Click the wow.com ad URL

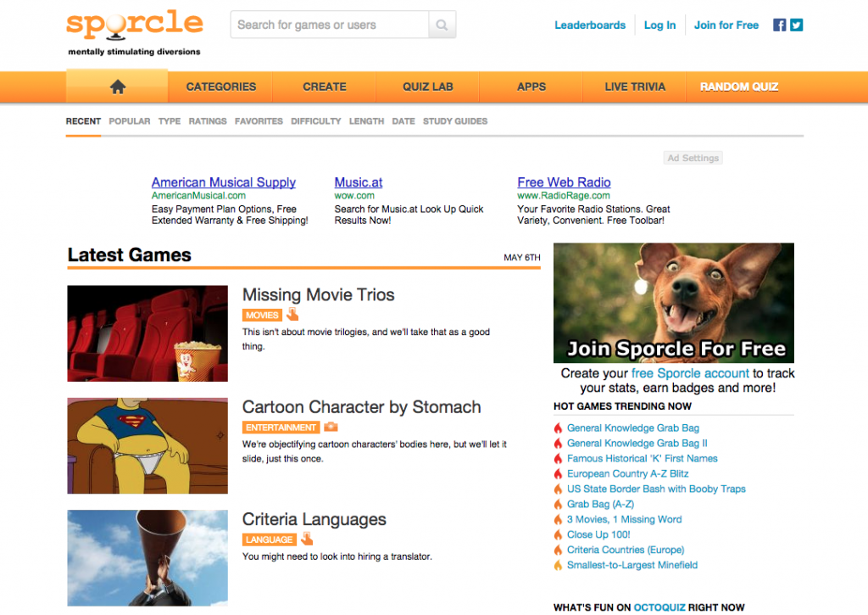coord(354,196)
